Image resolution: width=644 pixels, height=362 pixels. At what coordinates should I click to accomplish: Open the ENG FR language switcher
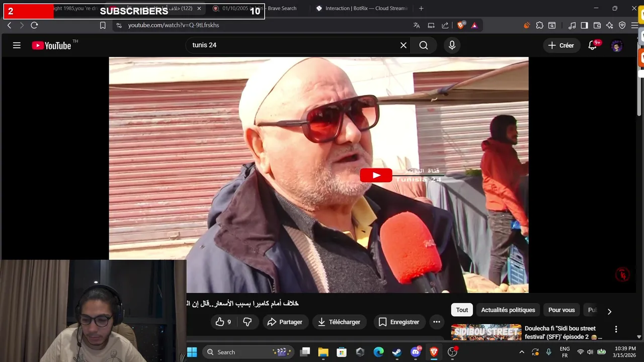click(565, 352)
